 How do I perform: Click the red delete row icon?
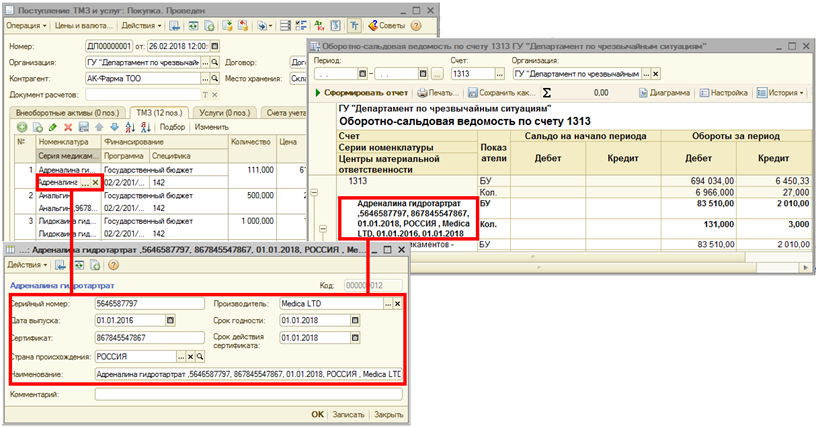[x=68, y=127]
